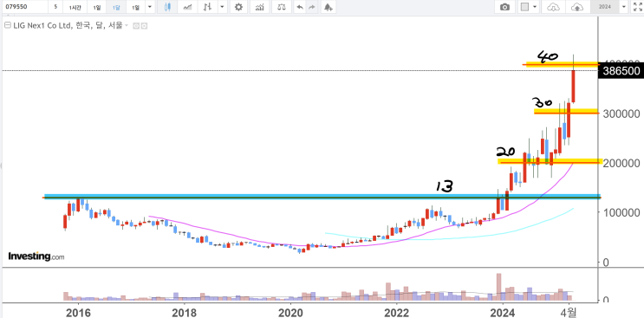Open the indicators icon

tap(259, 7)
